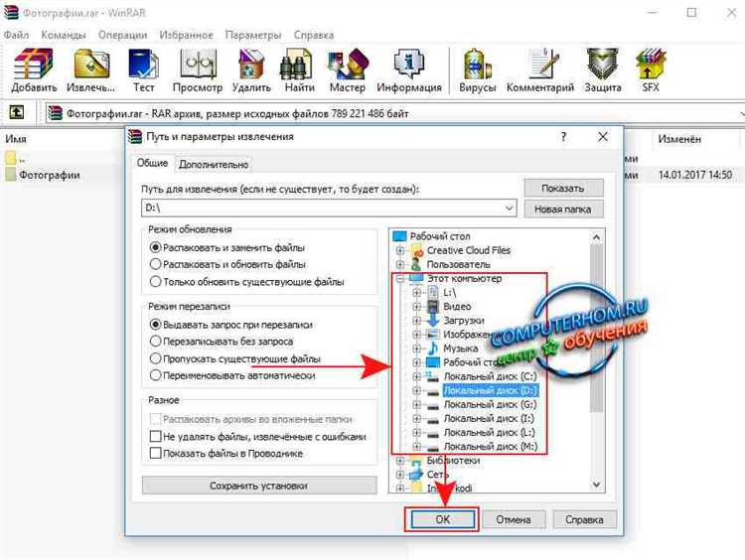Open the extraction path dropdown arrow
This screenshot has width=745, height=560.
(509, 209)
